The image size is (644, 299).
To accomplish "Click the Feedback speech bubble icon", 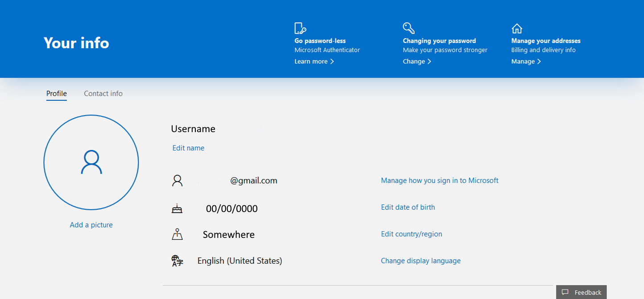I will pos(565,292).
